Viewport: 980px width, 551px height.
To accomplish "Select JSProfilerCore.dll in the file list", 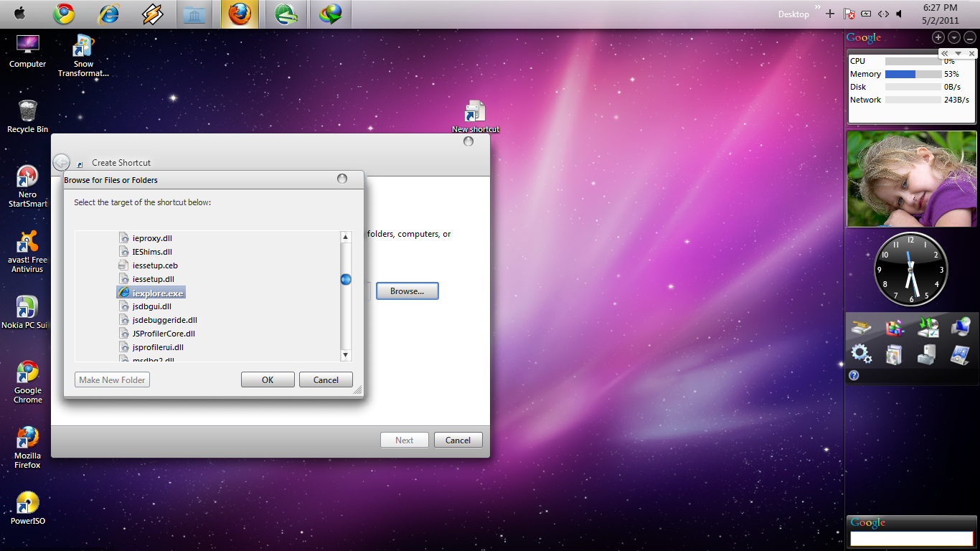I will click(157, 334).
